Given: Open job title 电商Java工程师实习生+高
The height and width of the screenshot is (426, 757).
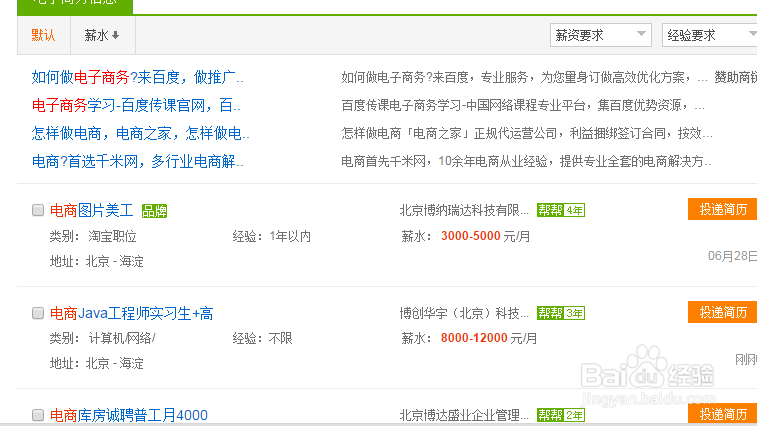Looking at the screenshot, I should click(x=131, y=313).
